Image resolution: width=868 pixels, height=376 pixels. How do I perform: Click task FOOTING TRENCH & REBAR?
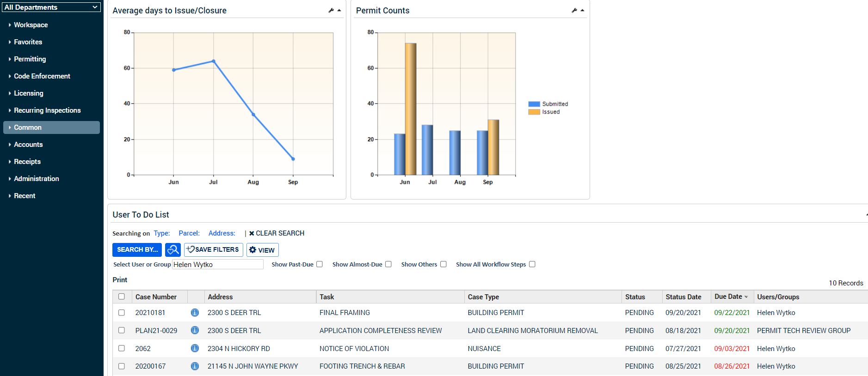pyautogui.click(x=362, y=366)
